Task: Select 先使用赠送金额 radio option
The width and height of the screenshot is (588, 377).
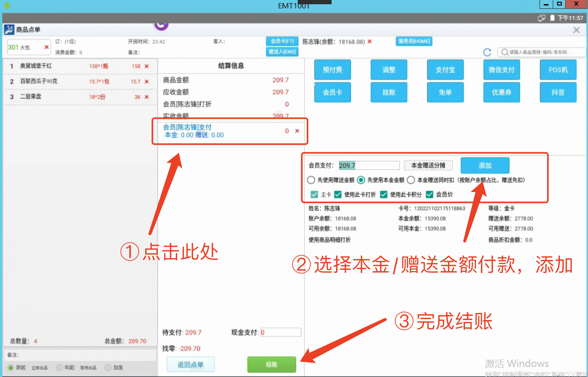Action: [311, 180]
